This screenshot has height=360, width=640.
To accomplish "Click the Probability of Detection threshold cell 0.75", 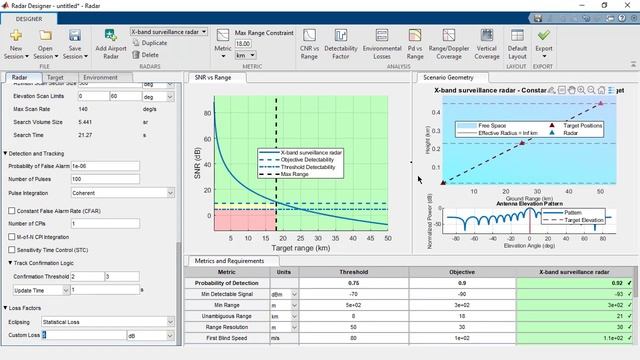I will (353, 283).
